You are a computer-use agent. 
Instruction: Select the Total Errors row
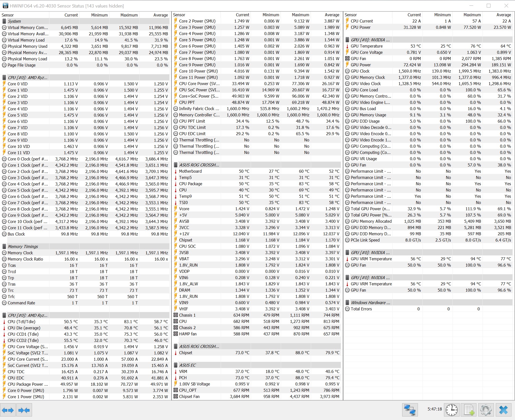coord(361,309)
